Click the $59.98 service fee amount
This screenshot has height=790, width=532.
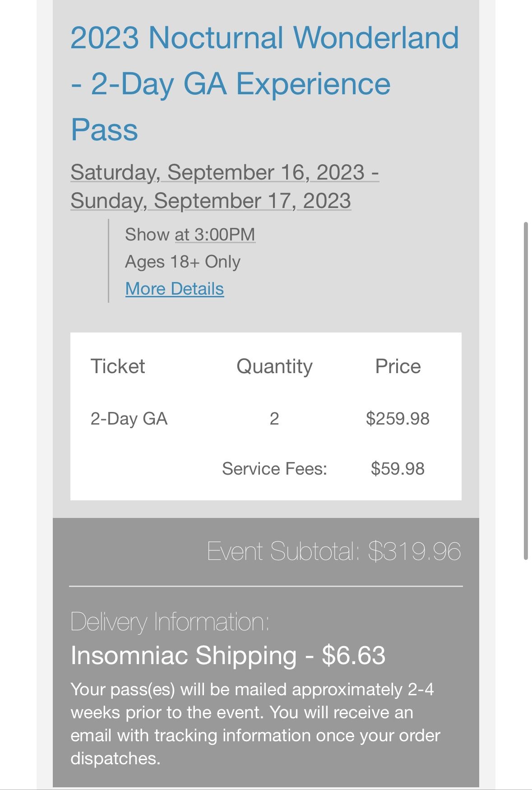click(398, 469)
